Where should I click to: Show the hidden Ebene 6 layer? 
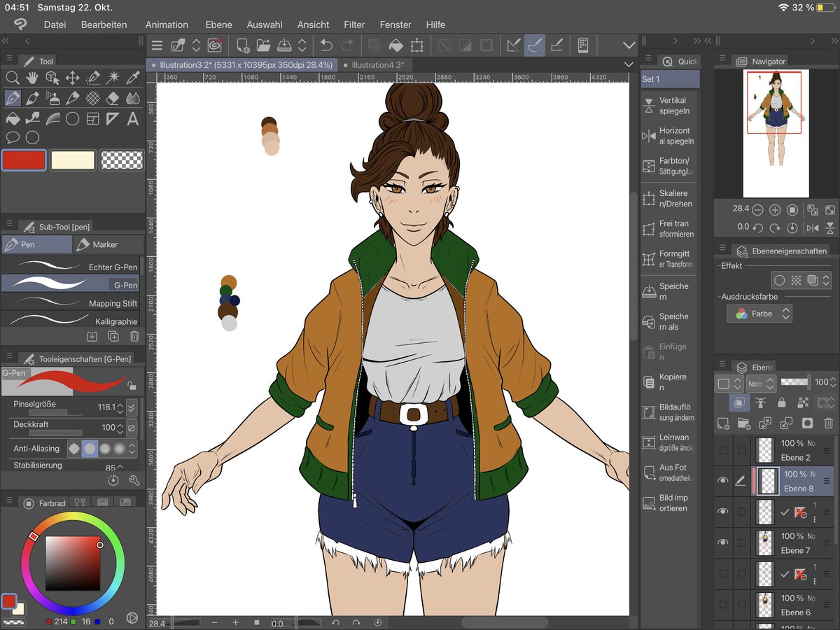pyautogui.click(x=722, y=605)
